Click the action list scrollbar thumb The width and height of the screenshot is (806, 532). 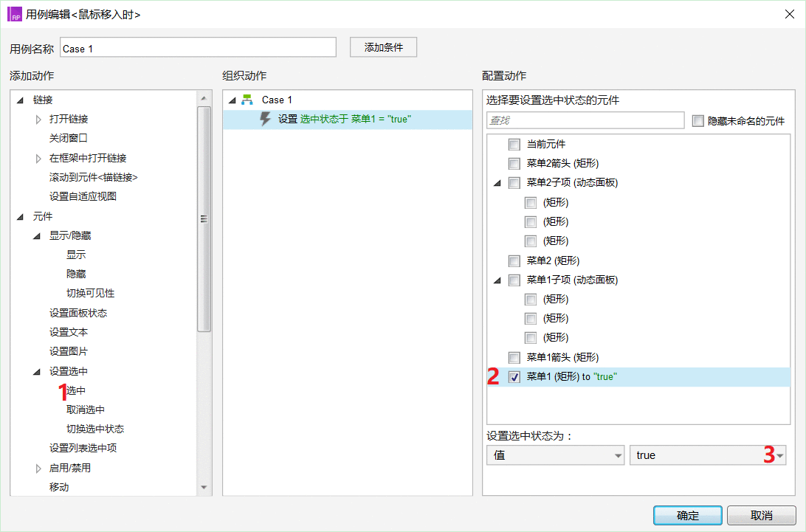coord(204,219)
